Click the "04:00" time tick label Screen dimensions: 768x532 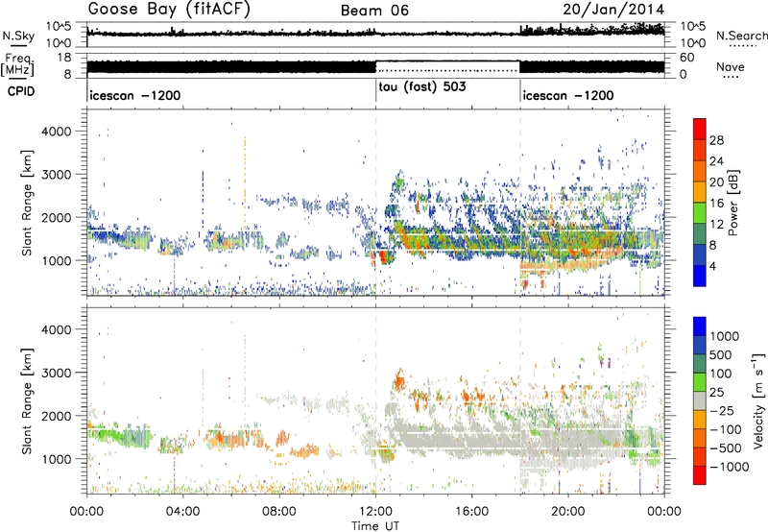[182, 512]
